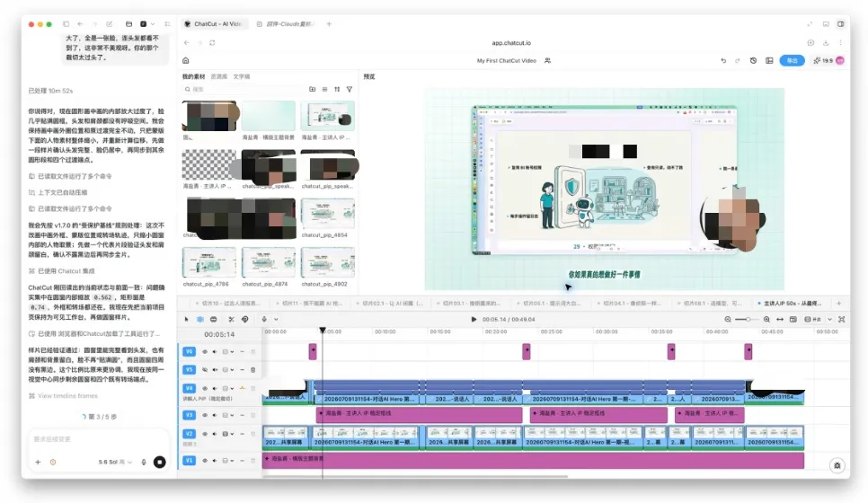Switch media panel to list view icon
868x503 pixels.
click(x=324, y=89)
